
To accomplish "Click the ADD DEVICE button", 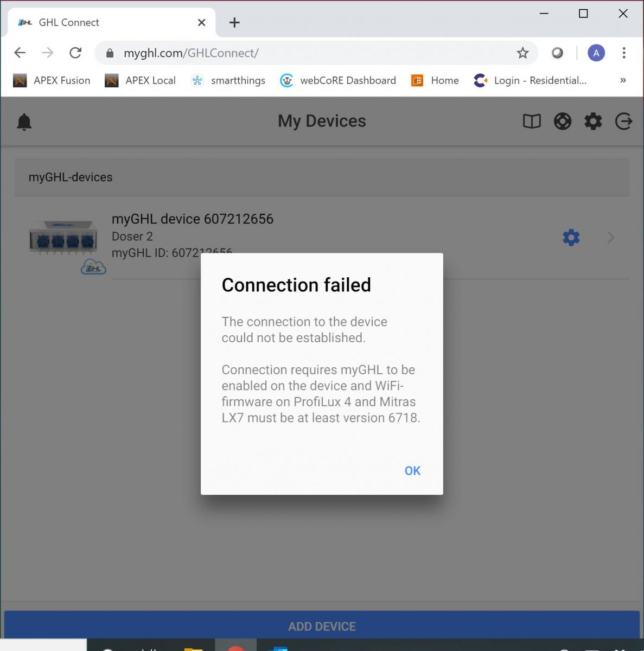I will pos(322,626).
